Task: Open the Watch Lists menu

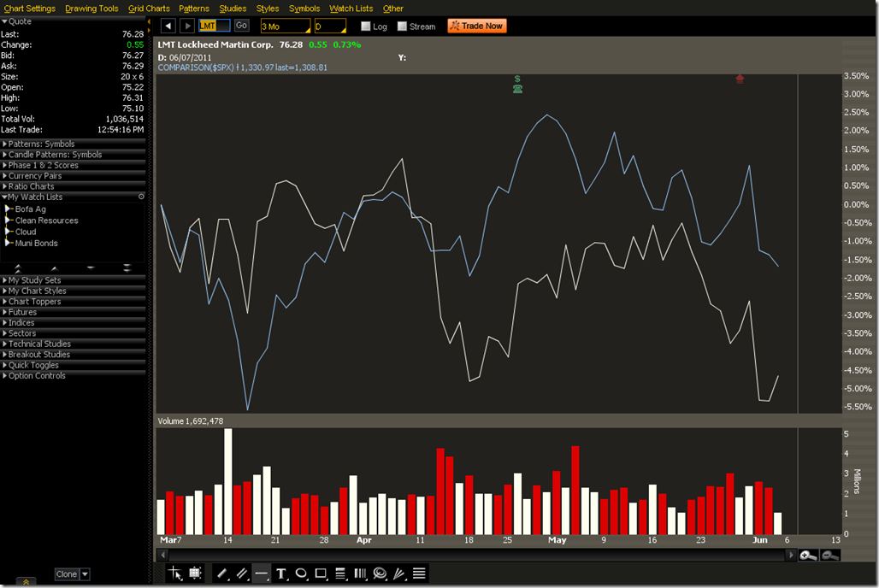Action: [351, 9]
